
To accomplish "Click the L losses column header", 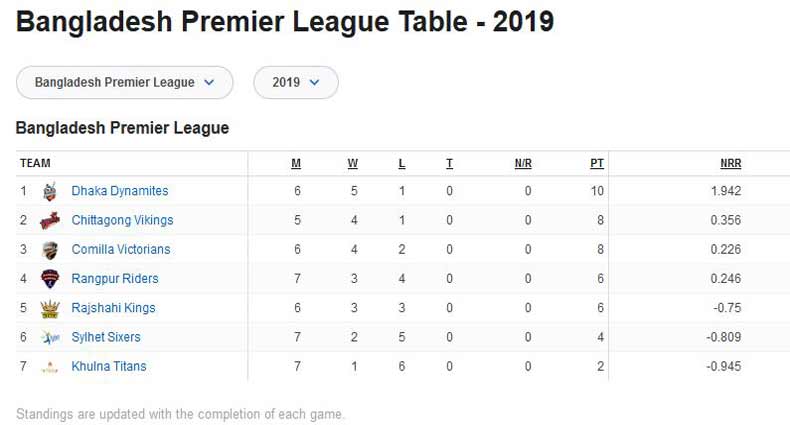I will [402, 163].
